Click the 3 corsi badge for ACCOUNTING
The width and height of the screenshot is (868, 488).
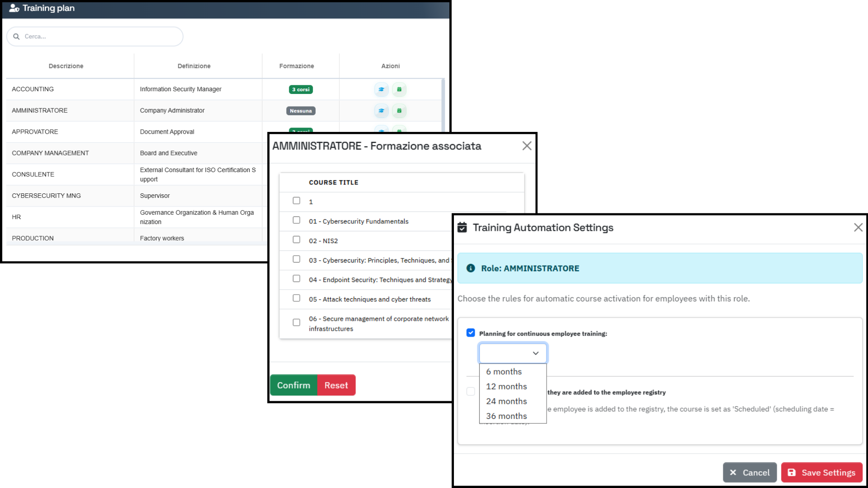click(301, 89)
